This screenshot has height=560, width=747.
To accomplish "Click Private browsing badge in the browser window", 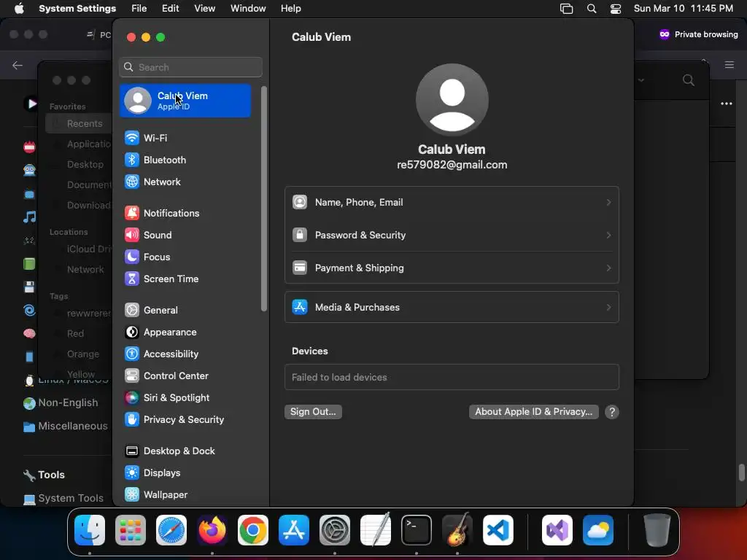I will (698, 34).
